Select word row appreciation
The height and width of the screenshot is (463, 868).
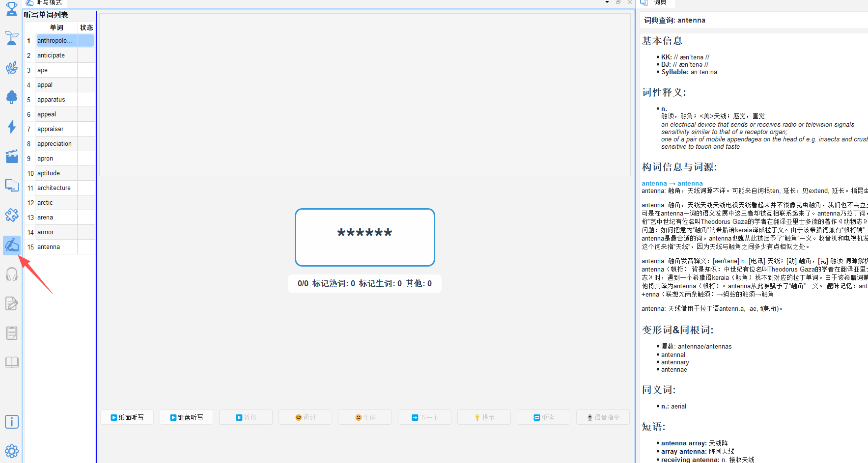(x=60, y=144)
